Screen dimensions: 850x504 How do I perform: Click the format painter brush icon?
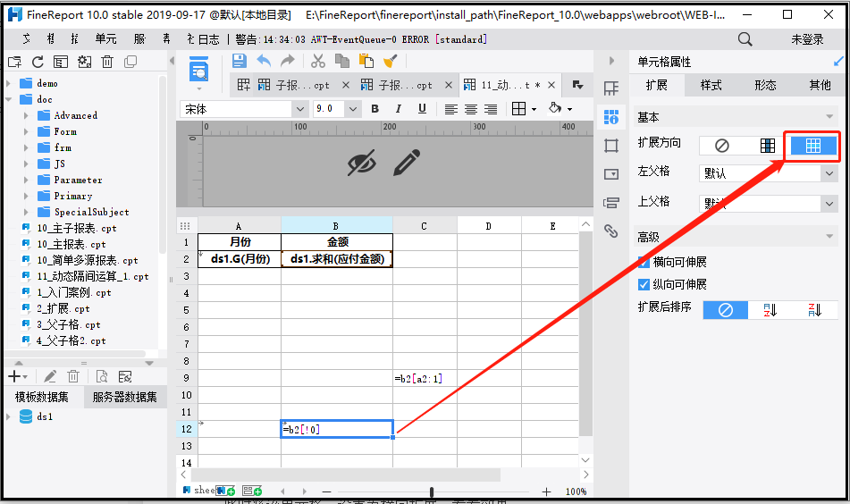tap(391, 61)
